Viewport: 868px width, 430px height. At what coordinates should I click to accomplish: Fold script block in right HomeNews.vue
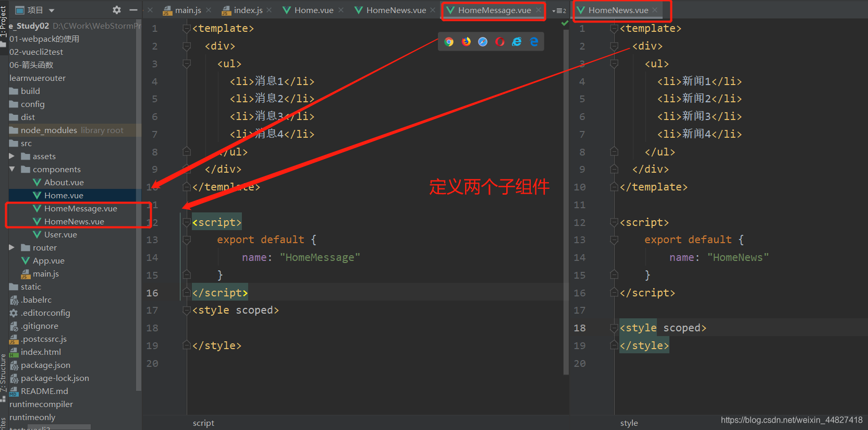pos(614,222)
